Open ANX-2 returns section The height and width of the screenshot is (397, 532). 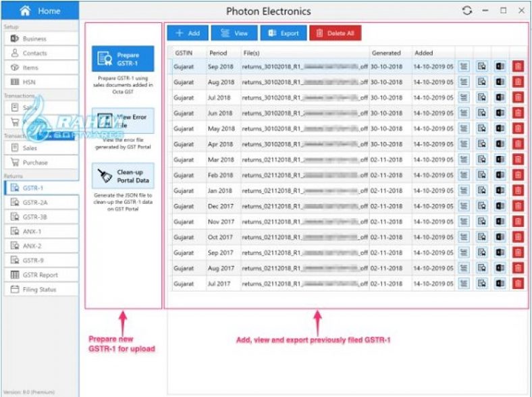[x=41, y=246]
